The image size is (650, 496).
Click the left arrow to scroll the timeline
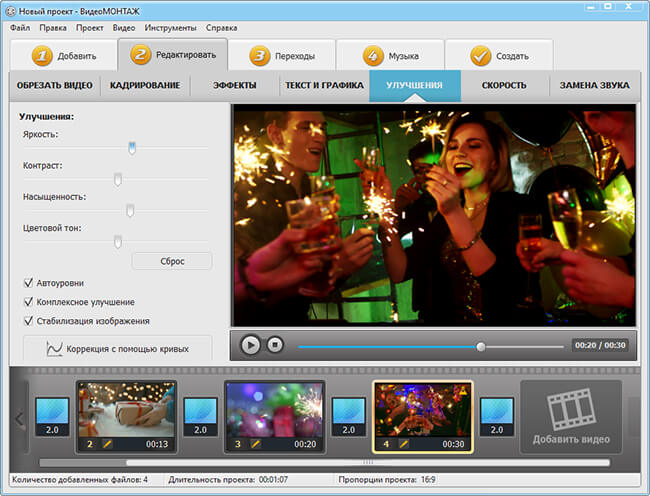(x=19, y=419)
